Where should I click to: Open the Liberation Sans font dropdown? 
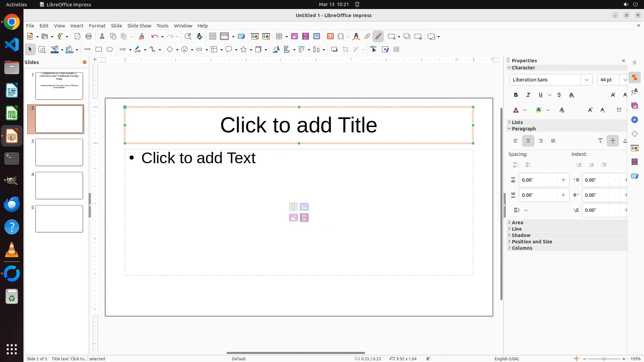587,80
